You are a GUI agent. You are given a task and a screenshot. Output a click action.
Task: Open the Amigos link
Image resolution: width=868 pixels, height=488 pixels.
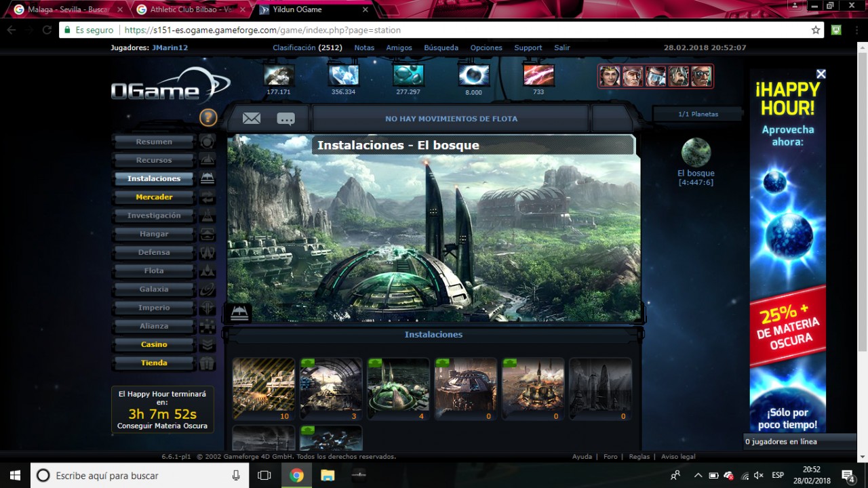(399, 48)
